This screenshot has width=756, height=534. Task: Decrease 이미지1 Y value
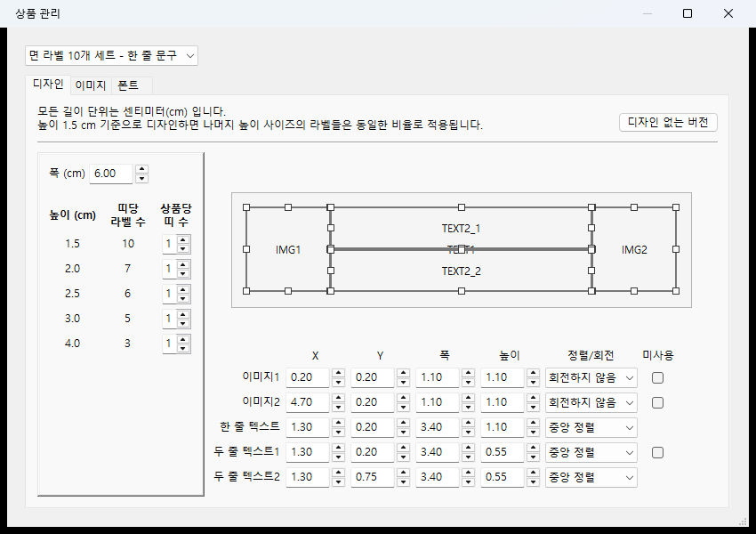(404, 383)
